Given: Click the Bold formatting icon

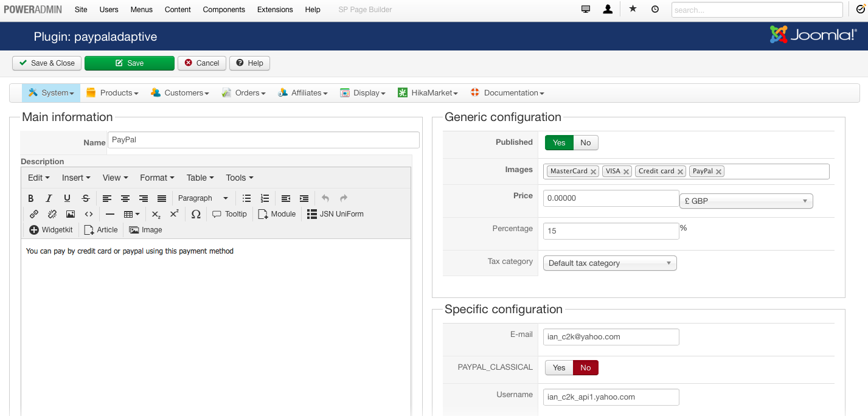Looking at the screenshot, I should tap(31, 198).
